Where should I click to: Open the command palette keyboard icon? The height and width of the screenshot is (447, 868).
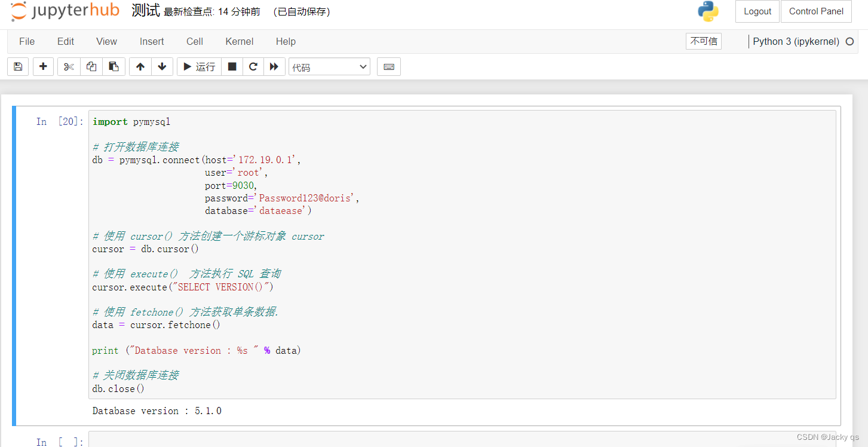coord(388,66)
